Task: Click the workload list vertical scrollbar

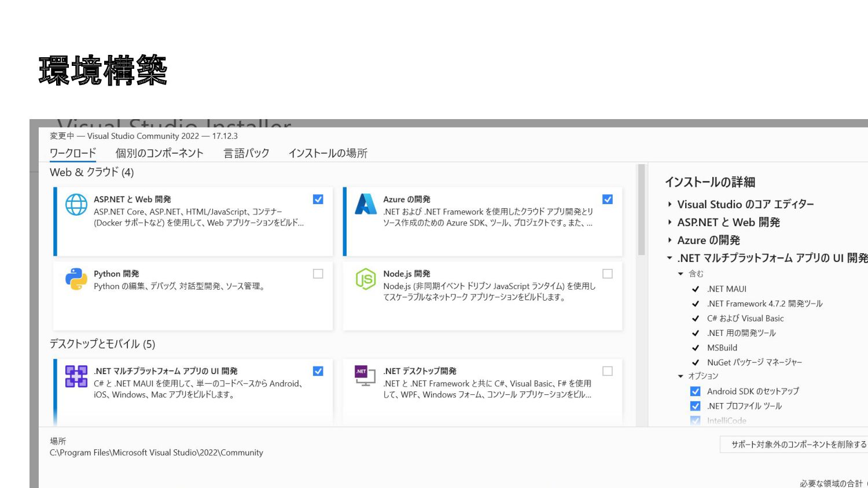Action: pos(641,210)
